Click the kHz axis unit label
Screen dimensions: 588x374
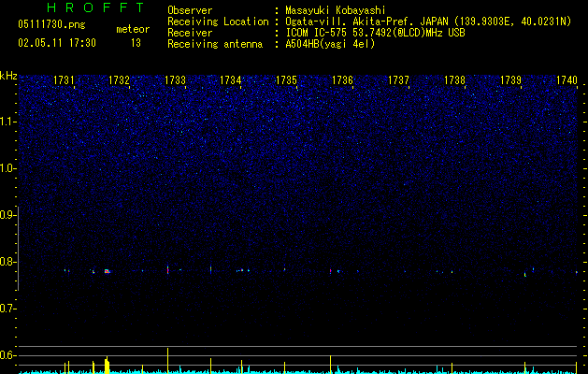(x=8, y=76)
